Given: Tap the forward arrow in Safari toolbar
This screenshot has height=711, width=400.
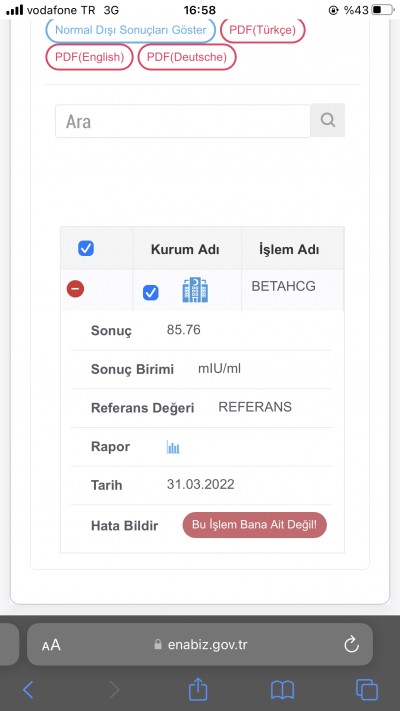Looking at the screenshot, I should tap(114, 690).
